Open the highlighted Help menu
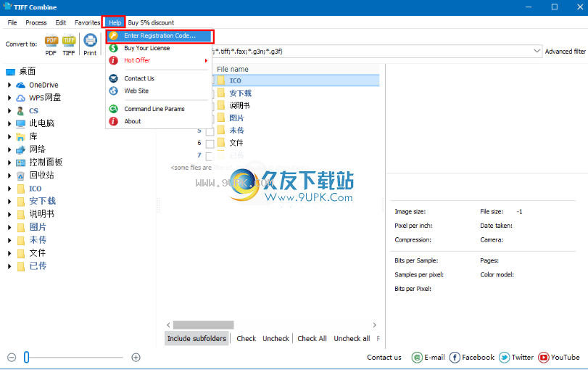Screen dimensions: 588x370 point(115,22)
